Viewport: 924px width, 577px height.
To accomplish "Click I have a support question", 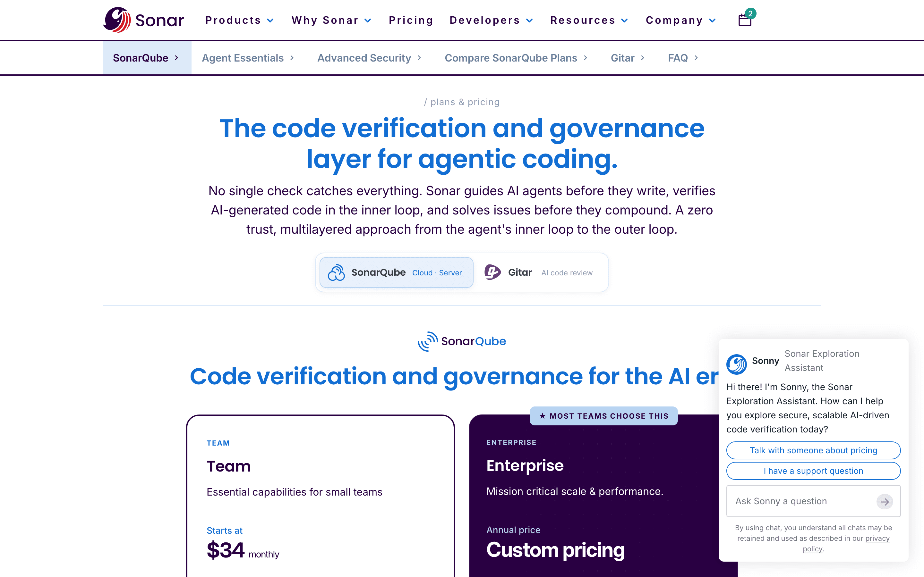I will click(x=813, y=471).
